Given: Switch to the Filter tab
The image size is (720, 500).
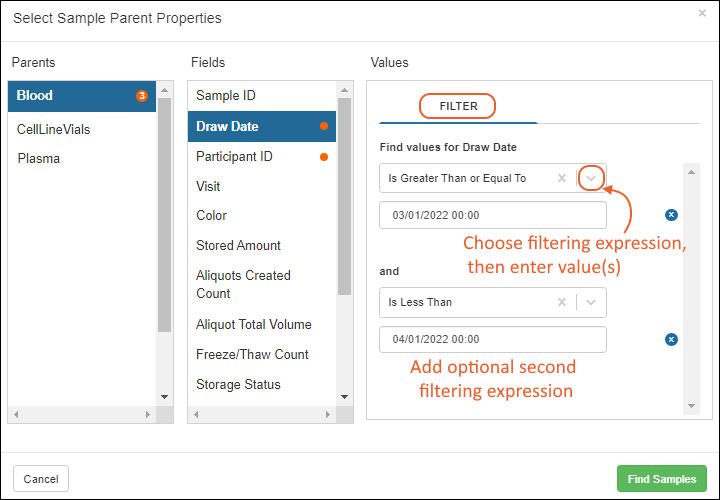Looking at the screenshot, I should coord(459,106).
